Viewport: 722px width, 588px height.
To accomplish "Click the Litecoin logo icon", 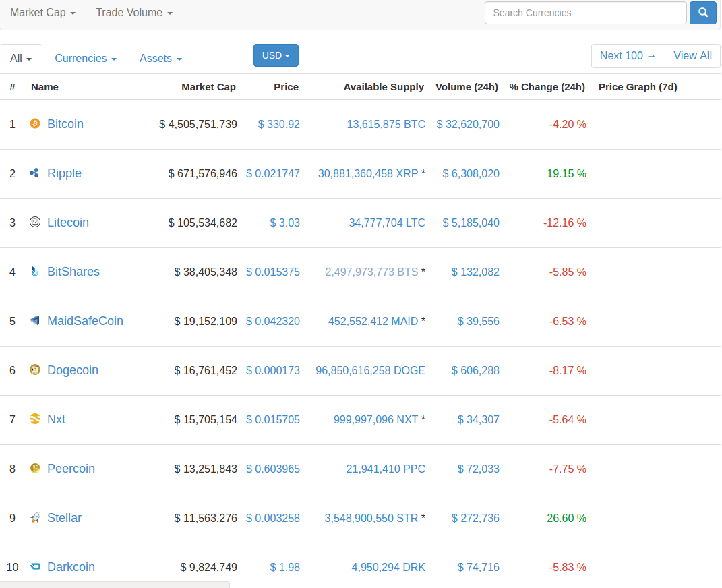I will tap(35, 223).
